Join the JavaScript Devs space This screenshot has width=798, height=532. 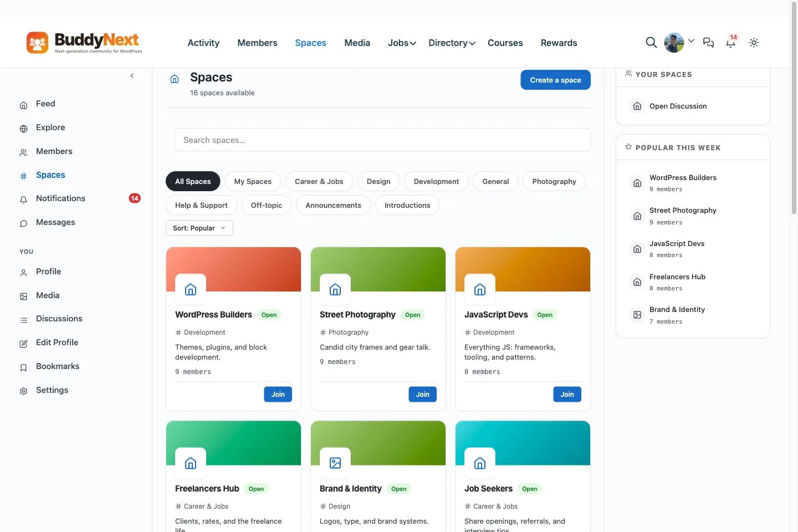click(x=567, y=394)
